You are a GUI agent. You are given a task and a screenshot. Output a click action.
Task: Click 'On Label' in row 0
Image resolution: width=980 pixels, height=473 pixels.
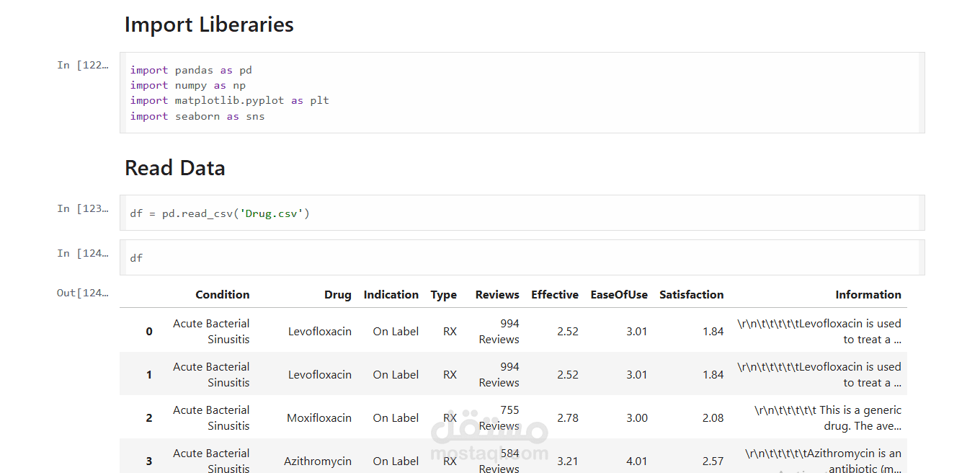396,332
